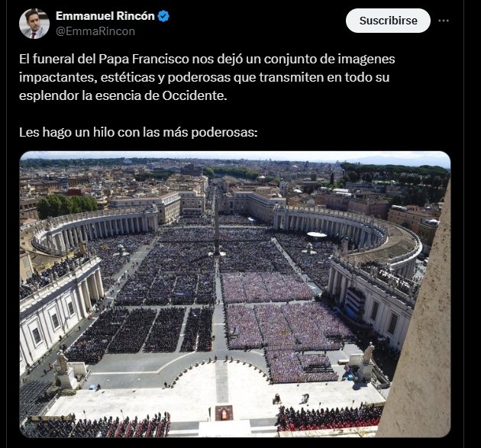Viewport: 481px width, 448px height.
Task: Click the statue at lower left of photo
Action: [63, 361]
